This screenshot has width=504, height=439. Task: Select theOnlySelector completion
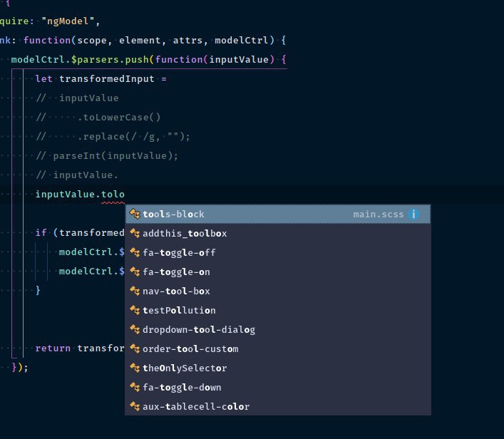coord(278,368)
